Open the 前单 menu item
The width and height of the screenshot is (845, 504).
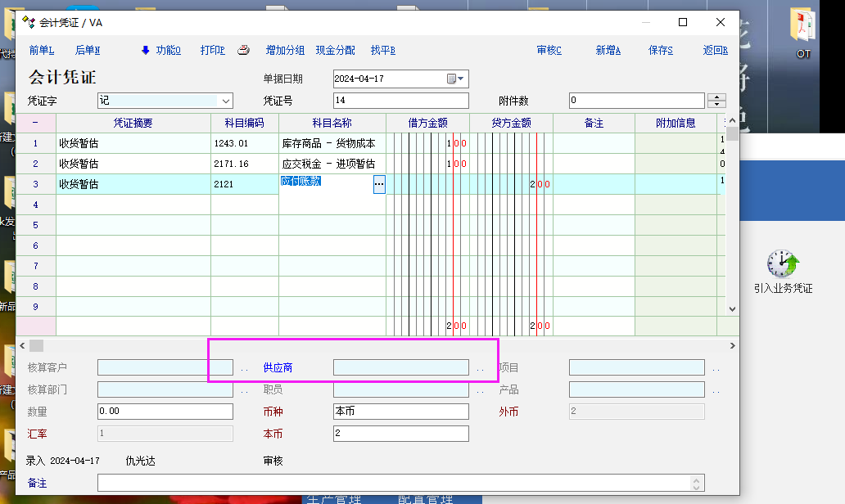[x=41, y=51]
